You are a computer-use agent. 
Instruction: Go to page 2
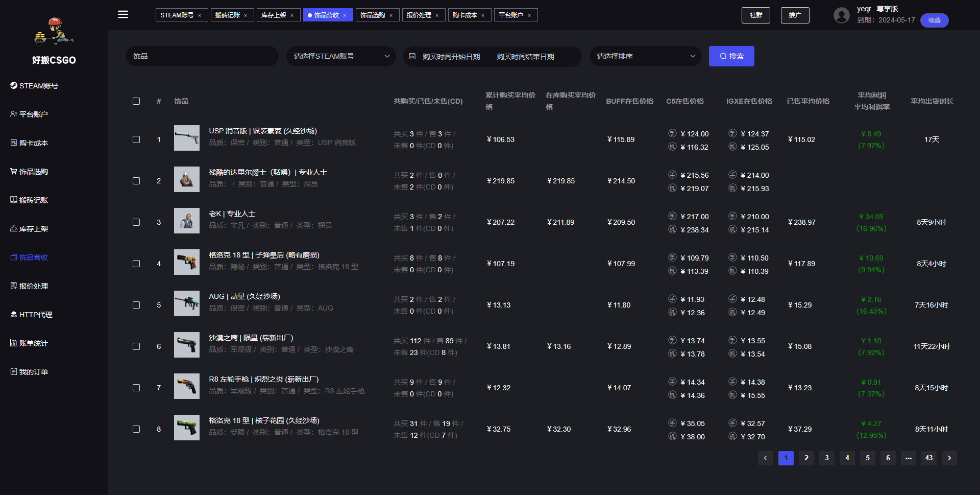[806, 458]
